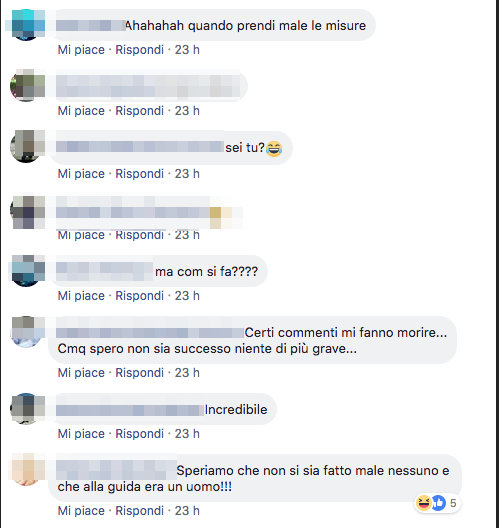Click Rispondi under 'che alla guida era un uomo'
499x528 pixels.
coord(139,511)
